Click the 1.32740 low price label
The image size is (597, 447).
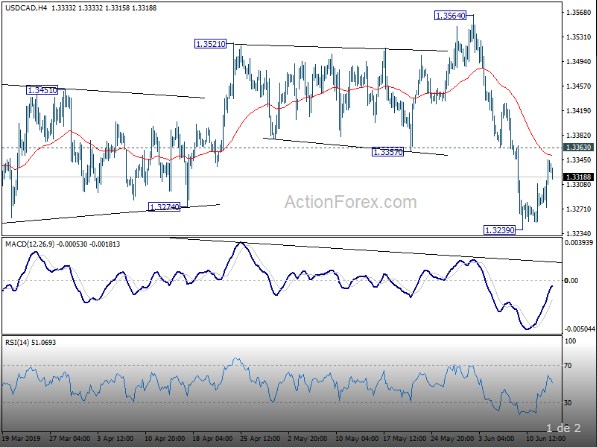pyautogui.click(x=164, y=207)
